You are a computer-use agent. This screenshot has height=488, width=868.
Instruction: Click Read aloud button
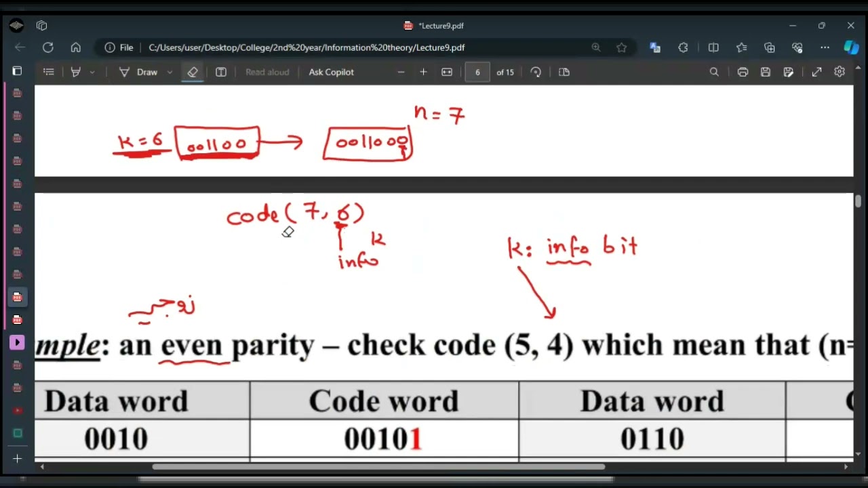[x=267, y=72]
